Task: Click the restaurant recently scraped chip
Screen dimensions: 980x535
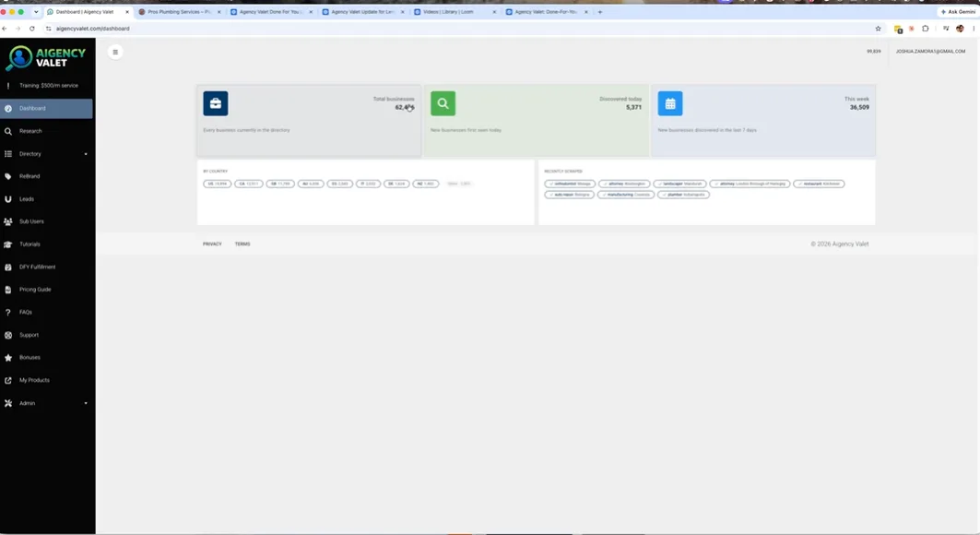Action: [819, 184]
